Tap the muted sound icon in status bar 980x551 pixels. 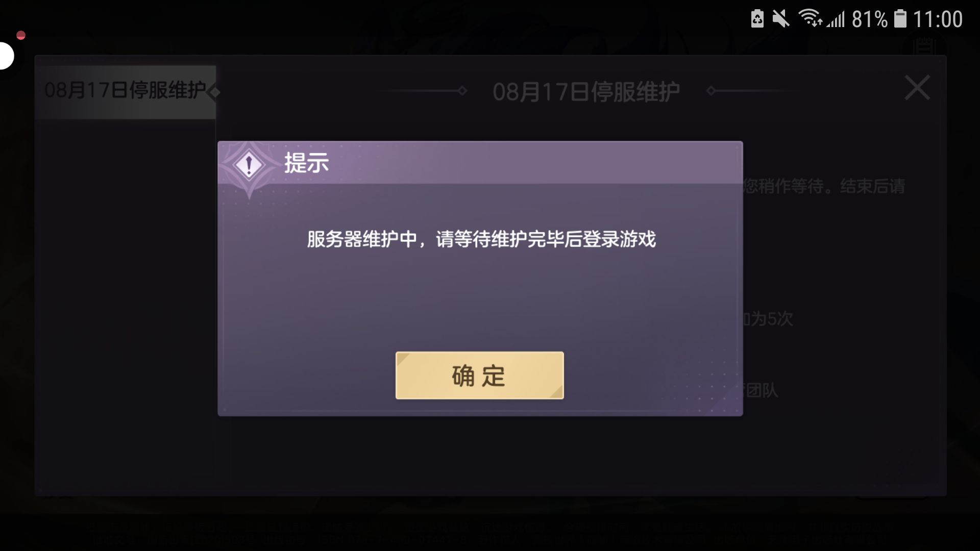[780, 19]
